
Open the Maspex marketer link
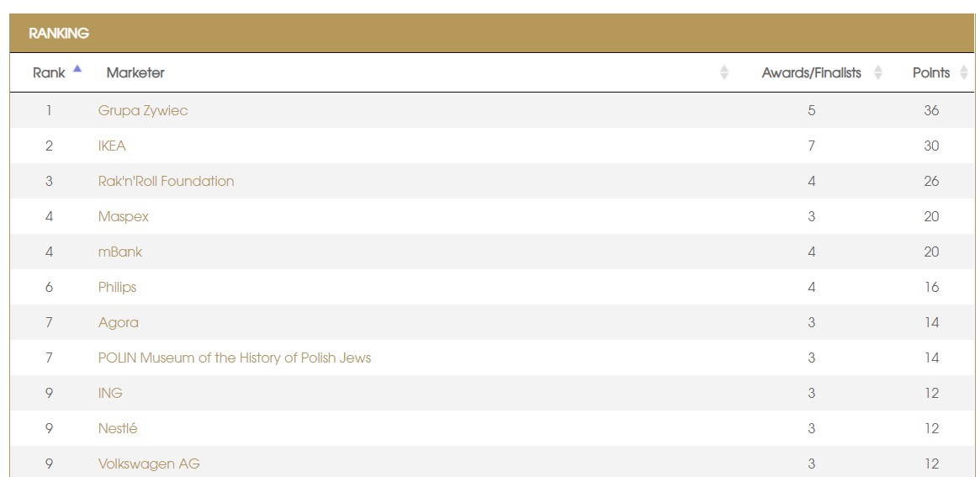coord(124,216)
